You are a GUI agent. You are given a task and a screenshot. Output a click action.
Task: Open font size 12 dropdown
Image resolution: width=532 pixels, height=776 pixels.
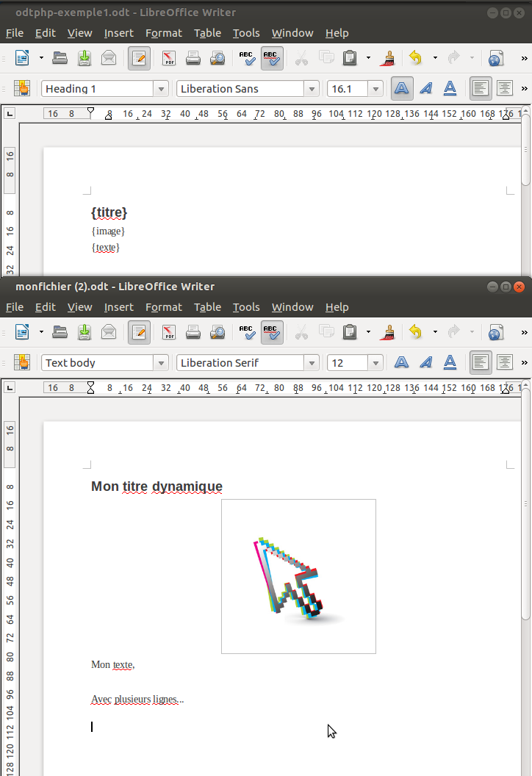coord(375,363)
